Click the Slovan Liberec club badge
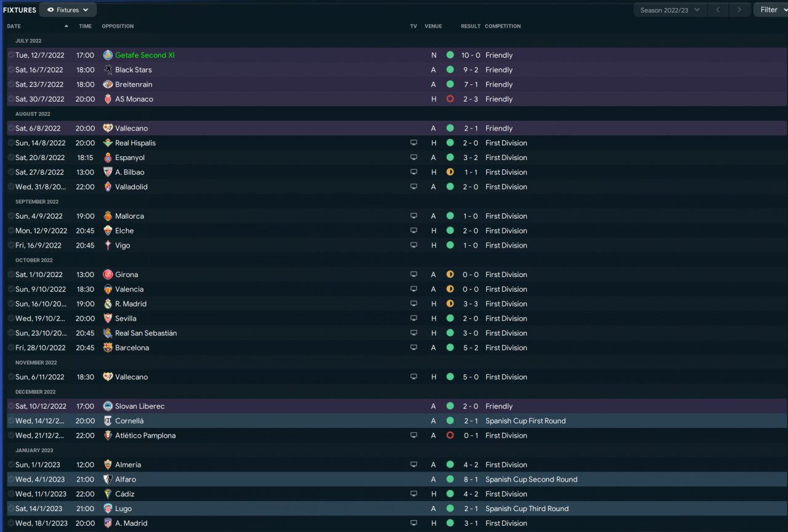This screenshot has width=788, height=532. 108,406
